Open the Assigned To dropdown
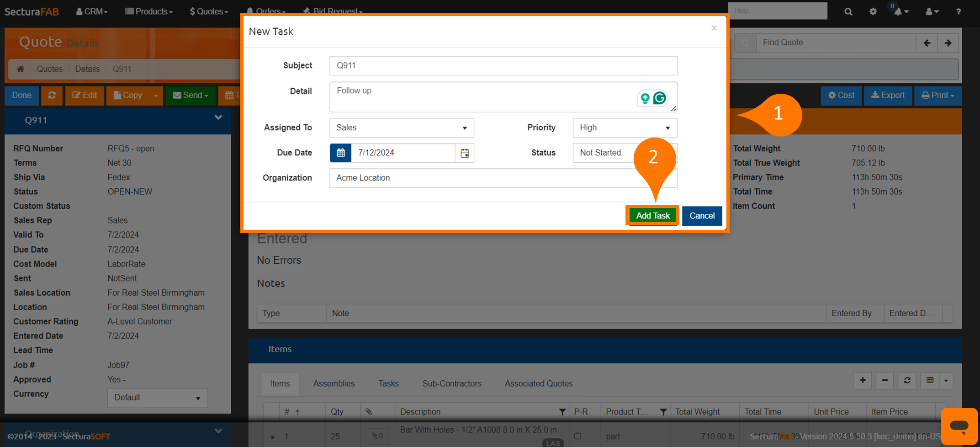This screenshot has width=980, height=447. click(402, 128)
